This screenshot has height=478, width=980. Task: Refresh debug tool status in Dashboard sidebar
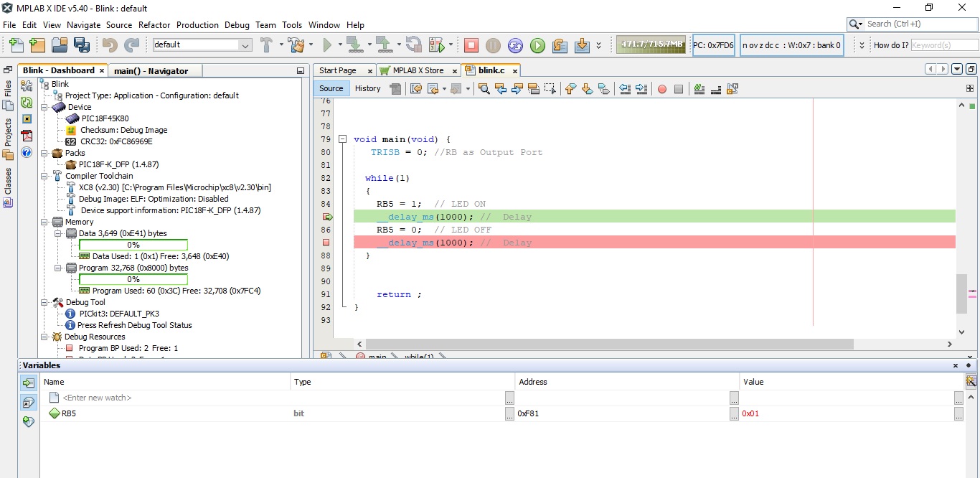point(27,103)
